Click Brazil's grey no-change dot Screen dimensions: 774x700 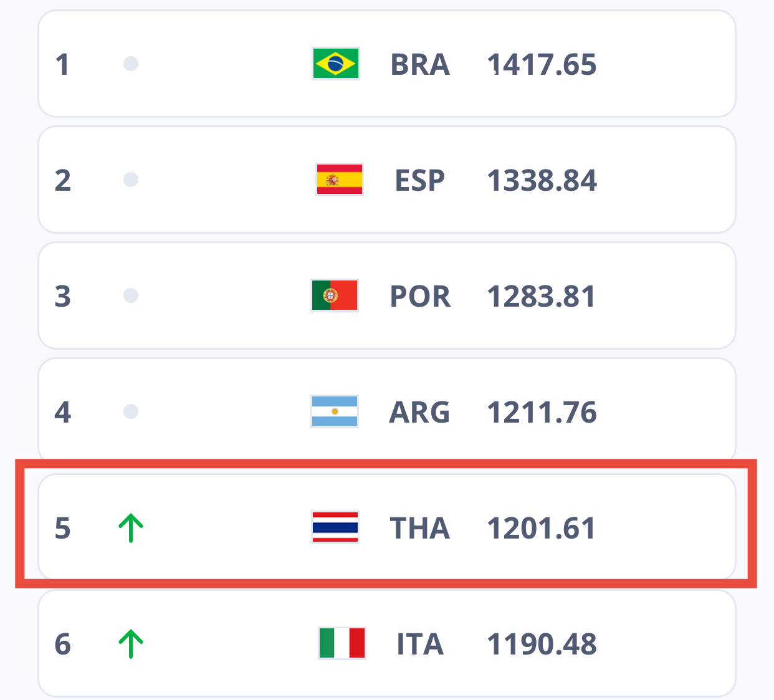click(131, 64)
